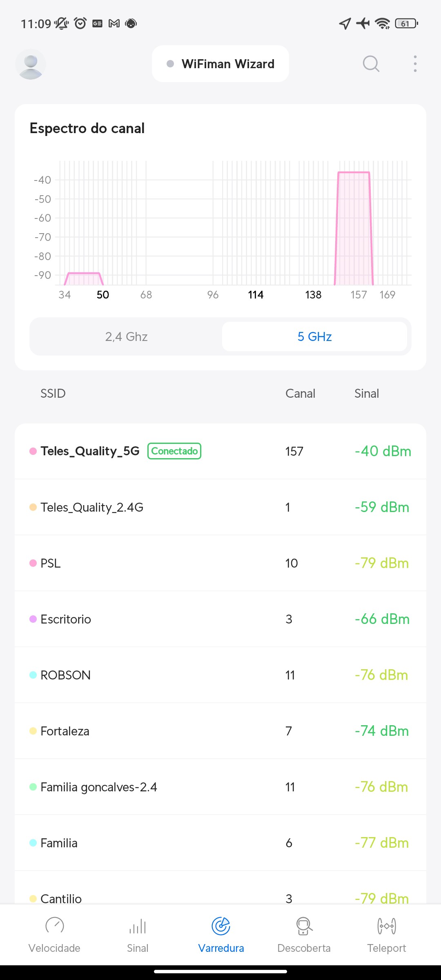Sort list by Canal column
Image resolution: width=441 pixels, height=980 pixels.
point(300,393)
